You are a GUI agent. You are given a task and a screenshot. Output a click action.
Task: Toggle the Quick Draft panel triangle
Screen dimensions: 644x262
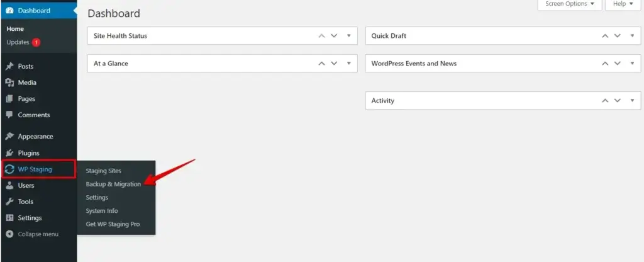tap(632, 36)
